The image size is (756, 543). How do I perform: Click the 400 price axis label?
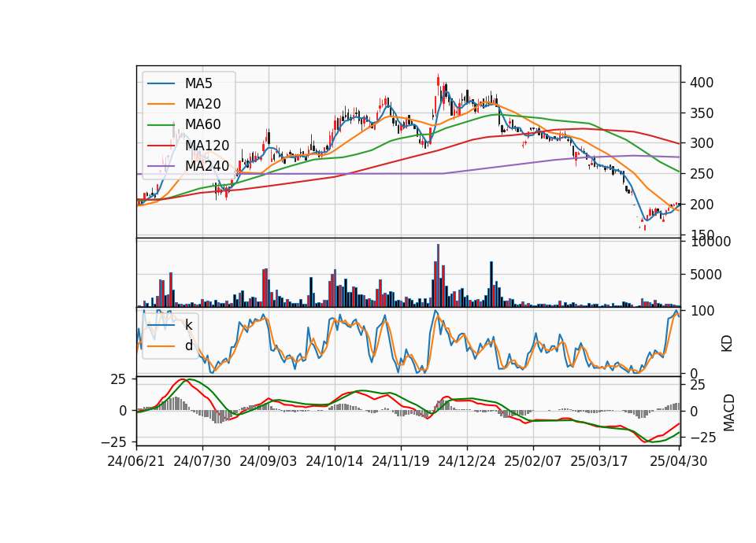point(702,83)
